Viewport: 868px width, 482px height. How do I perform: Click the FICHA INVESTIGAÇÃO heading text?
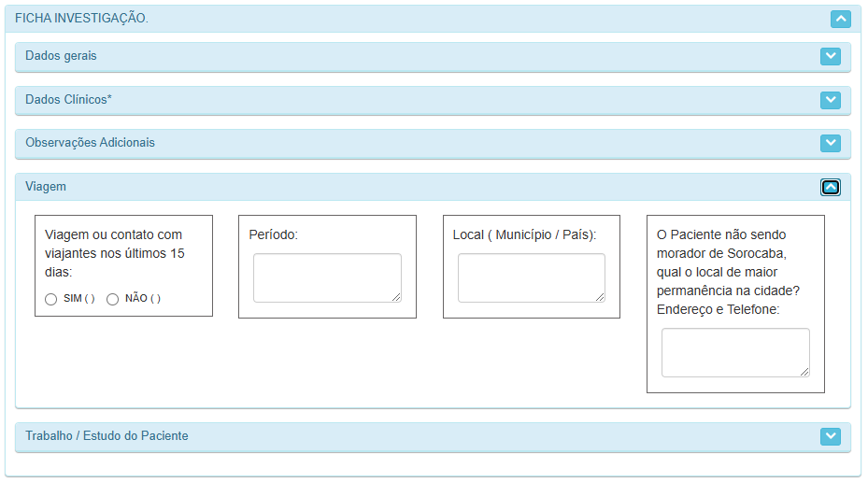pyautogui.click(x=81, y=18)
